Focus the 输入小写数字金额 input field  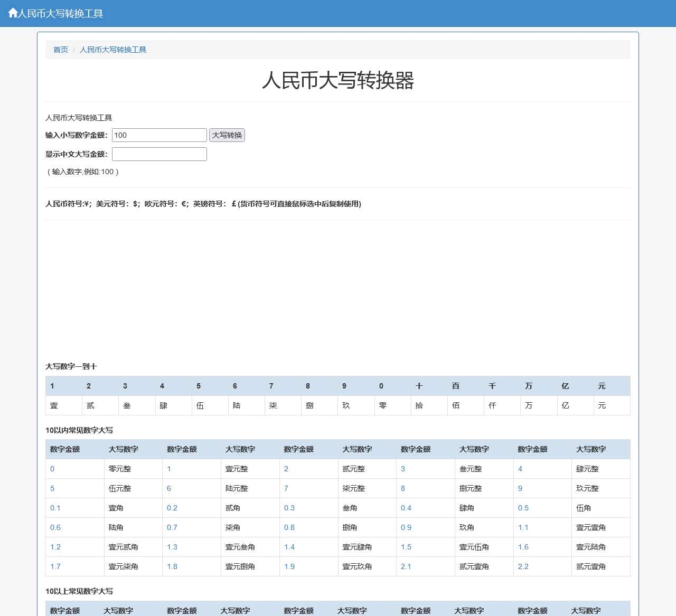159,135
